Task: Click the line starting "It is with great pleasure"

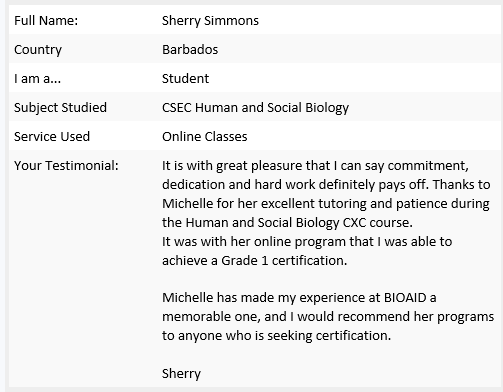Action: pos(315,166)
